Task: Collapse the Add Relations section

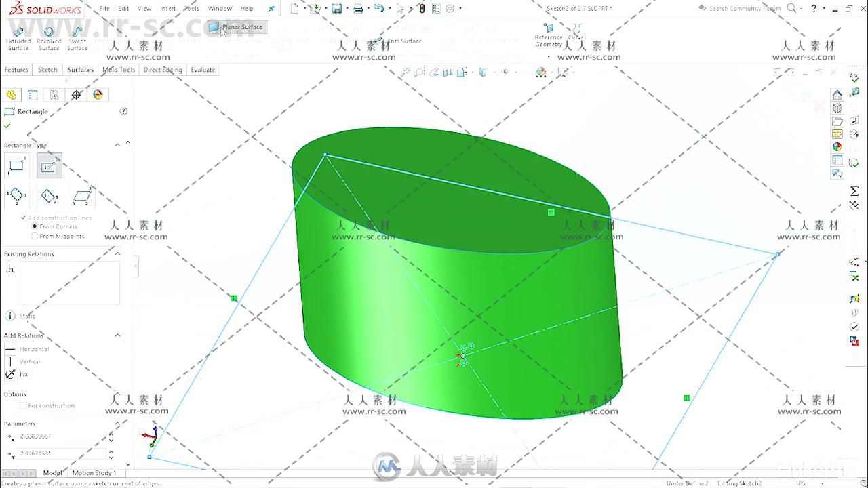Action: click(x=117, y=335)
